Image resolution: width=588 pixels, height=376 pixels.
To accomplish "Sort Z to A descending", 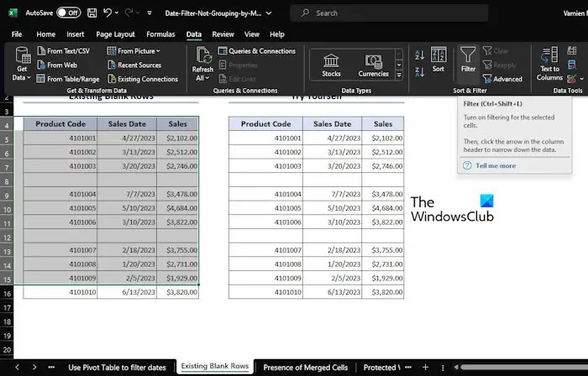I will pyautogui.click(x=420, y=71).
